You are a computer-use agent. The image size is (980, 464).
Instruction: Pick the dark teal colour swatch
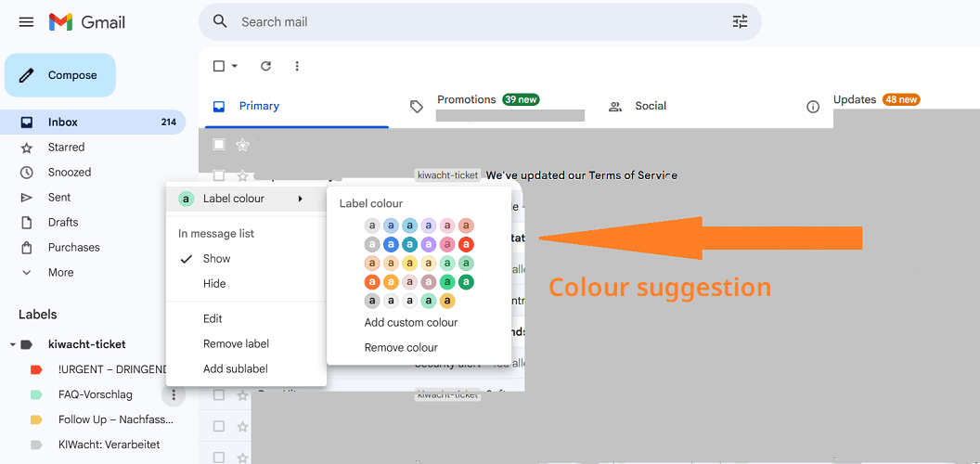409,244
